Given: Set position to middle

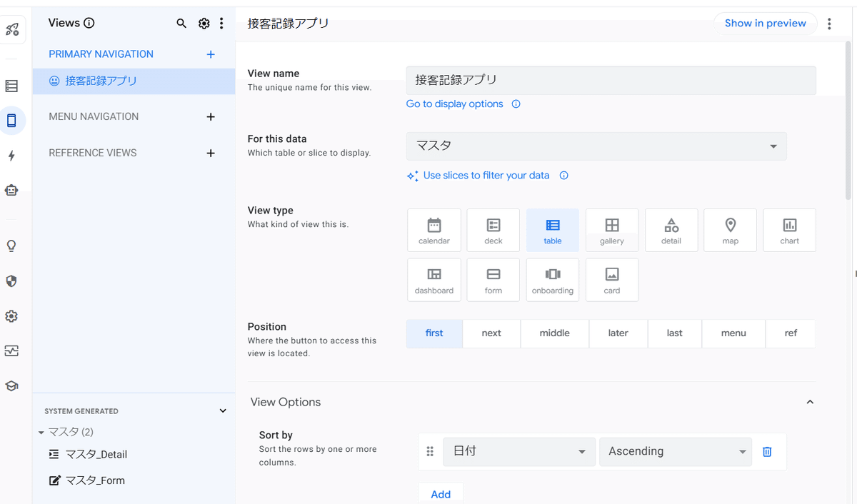Looking at the screenshot, I should click(x=555, y=333).
